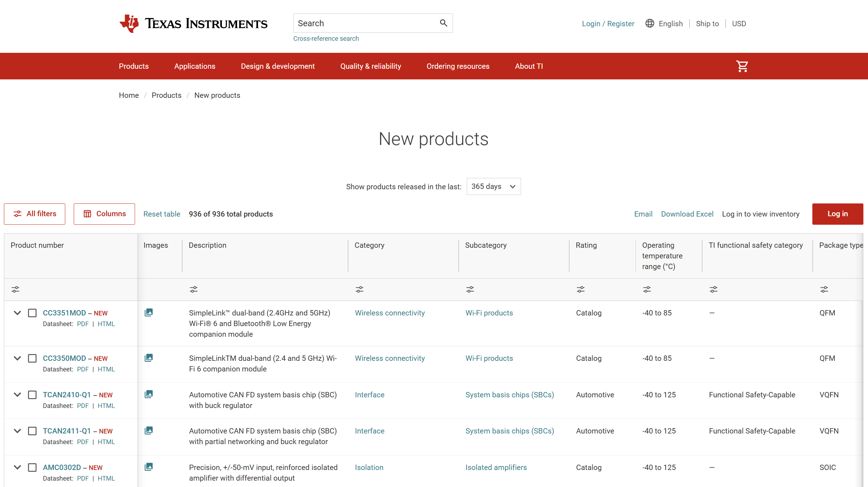View images icon for TCAN2410-Q1

tap(149, 394)
